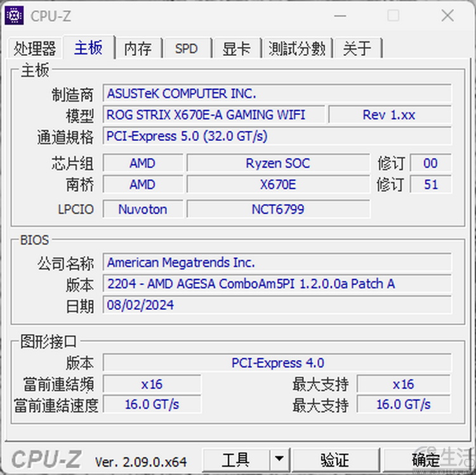476x475 pixels.
Task: Click BIOS date 08/02/2024
Action: [277, 305]
